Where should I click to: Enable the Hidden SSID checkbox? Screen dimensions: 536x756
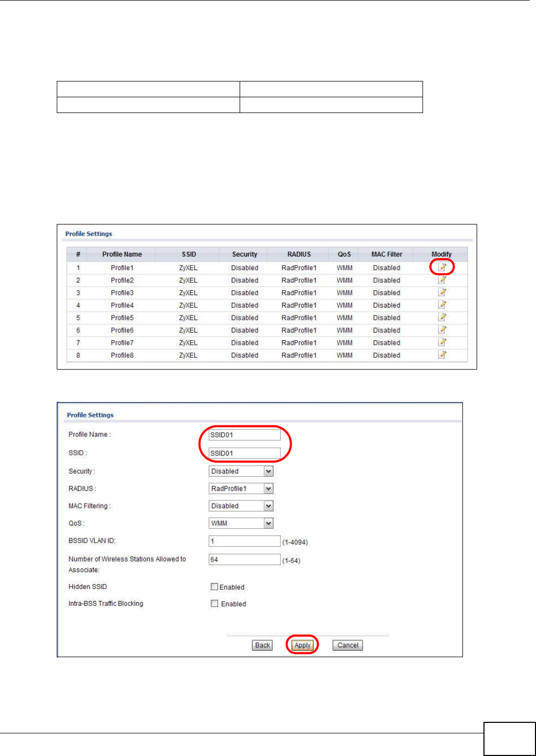point(214,587)
